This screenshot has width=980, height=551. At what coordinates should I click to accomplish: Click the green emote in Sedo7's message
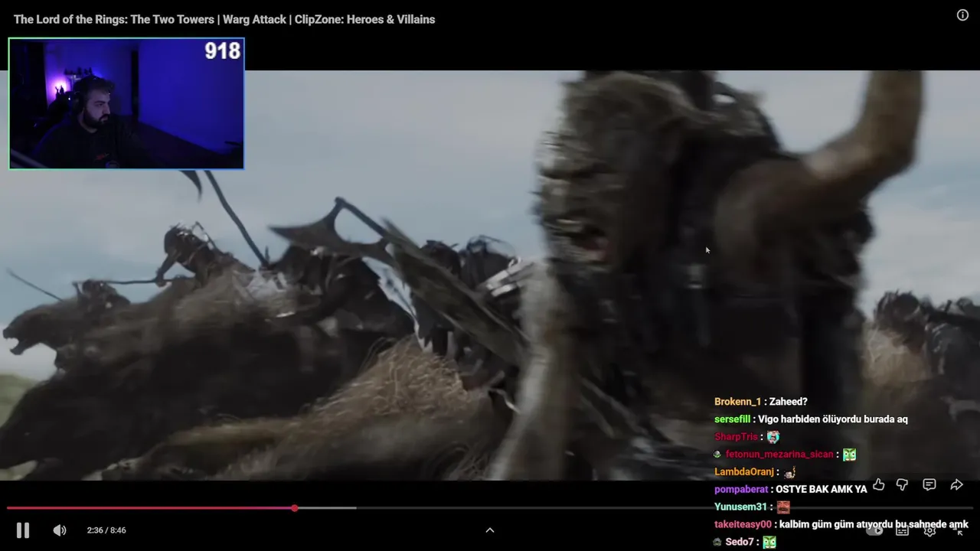pos(769,542)
